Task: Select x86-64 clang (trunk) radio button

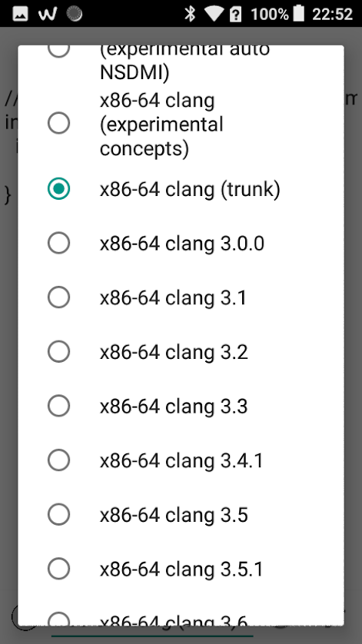Action: (58, 188)
